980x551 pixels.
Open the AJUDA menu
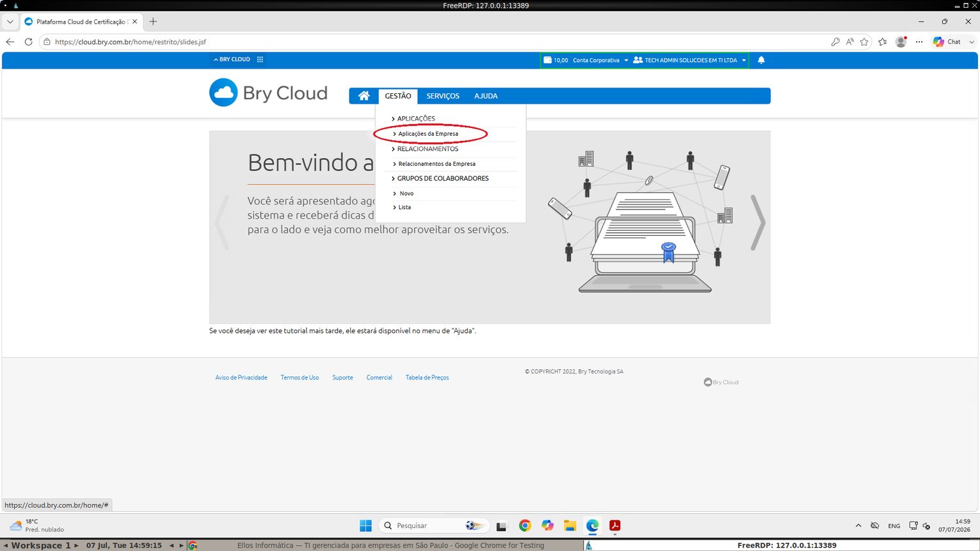486,96
